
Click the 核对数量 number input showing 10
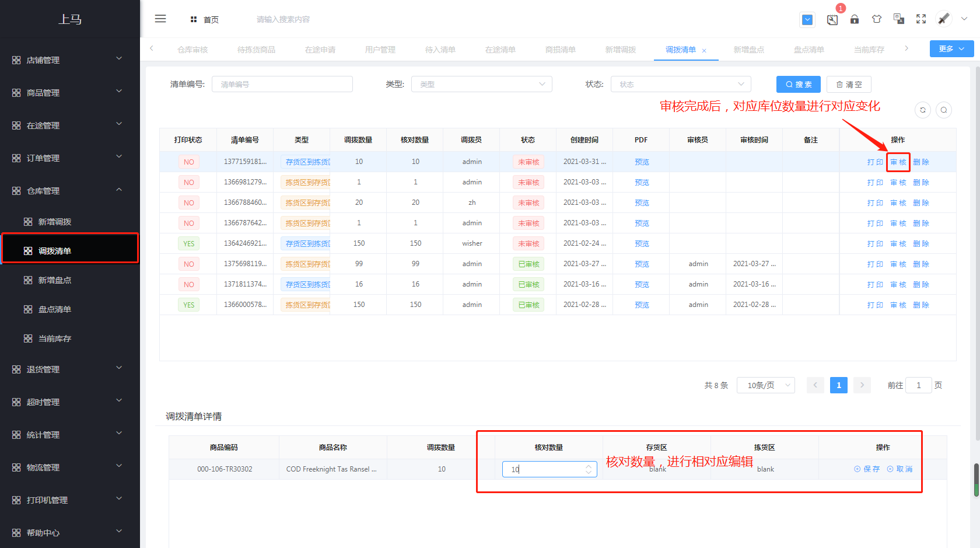[549, 469]
